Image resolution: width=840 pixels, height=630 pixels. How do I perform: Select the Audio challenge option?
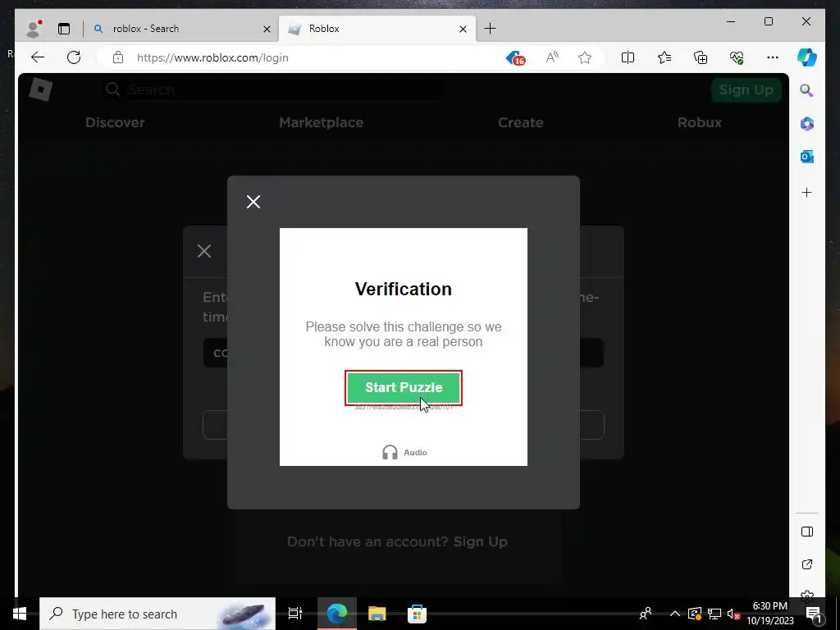(404, 452)
